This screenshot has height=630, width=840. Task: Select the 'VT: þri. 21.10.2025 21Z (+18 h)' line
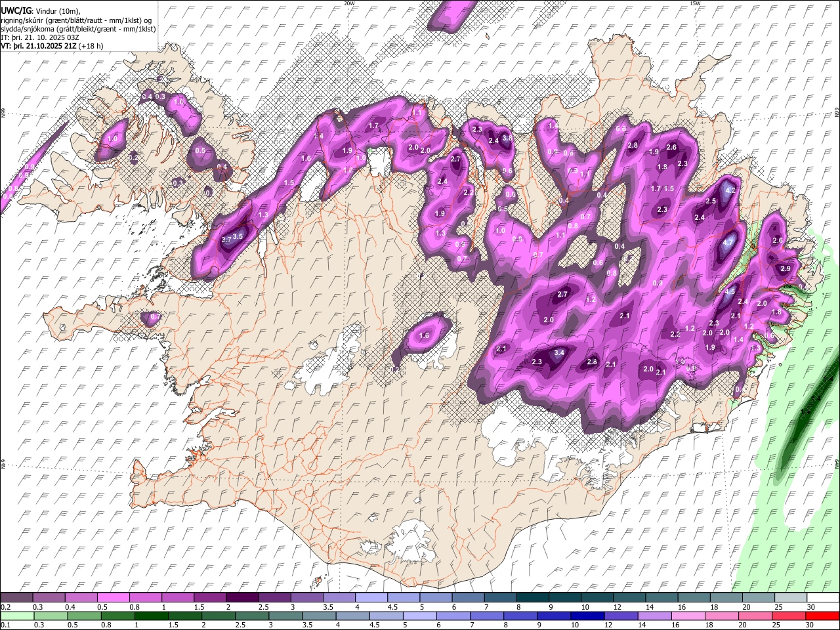(52, 46)
